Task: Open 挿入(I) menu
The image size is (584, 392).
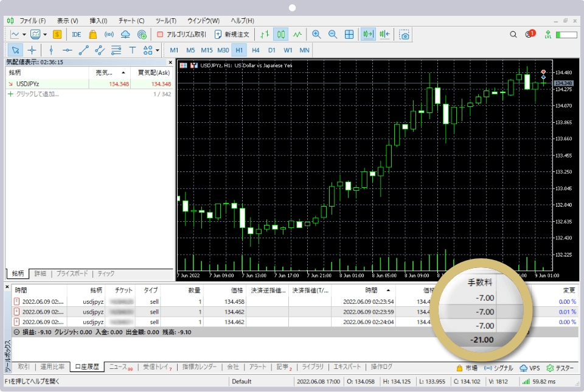Action: click(99, 21)
